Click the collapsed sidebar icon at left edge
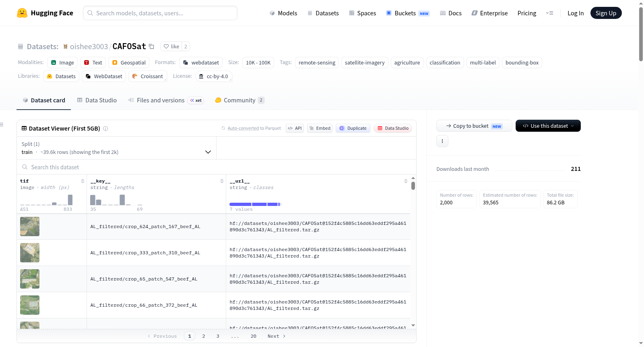The image size is (644, 347). tap(2, 125)
